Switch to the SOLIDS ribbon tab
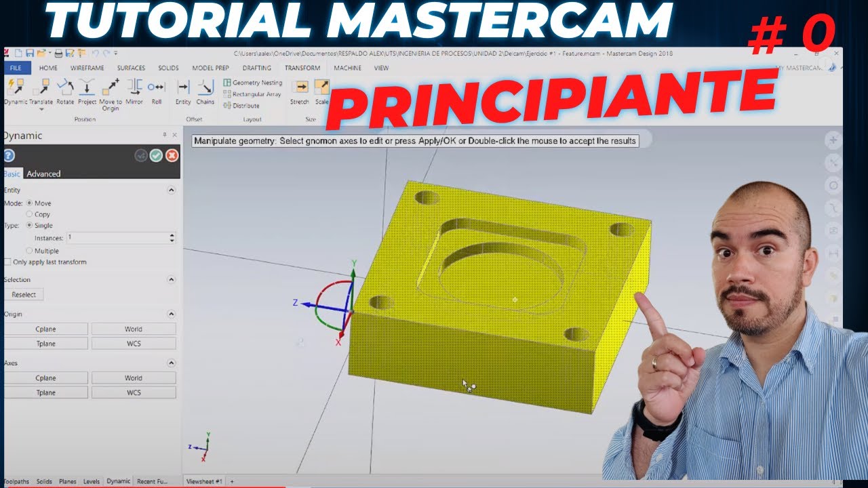 click(x=169, y=68)
